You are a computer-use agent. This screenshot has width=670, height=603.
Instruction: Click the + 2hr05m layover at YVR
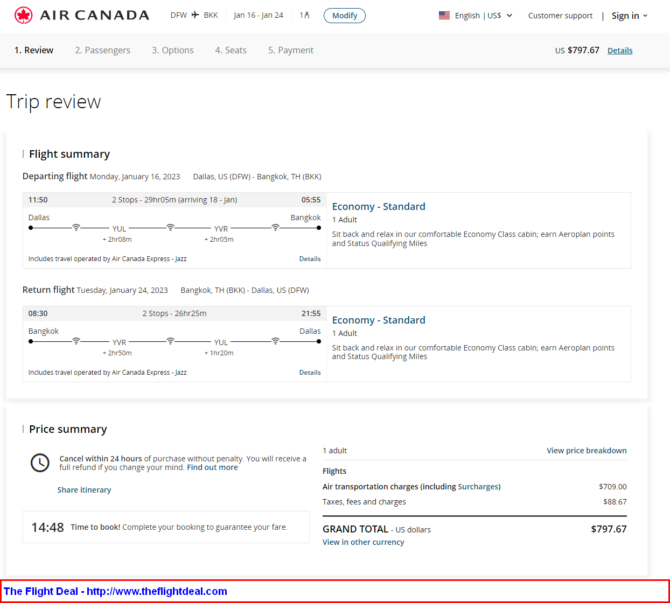(219, 239)
